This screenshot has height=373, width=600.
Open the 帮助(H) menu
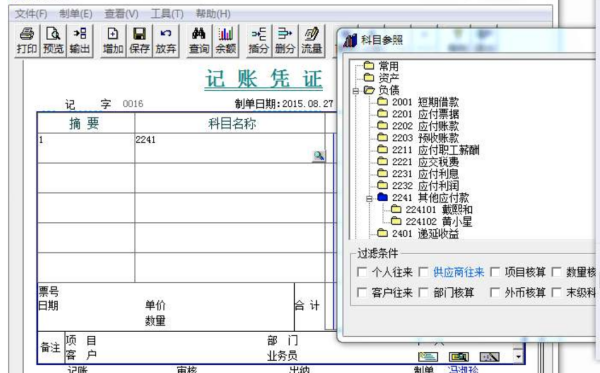[213, 14]
